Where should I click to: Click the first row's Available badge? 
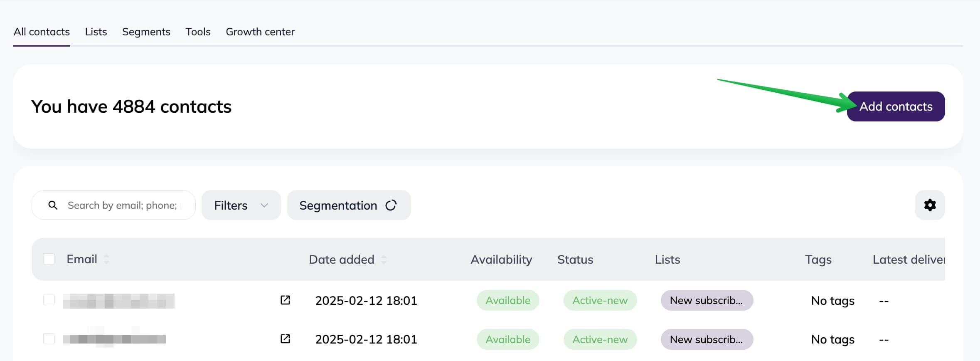click(x=508, y=300)
